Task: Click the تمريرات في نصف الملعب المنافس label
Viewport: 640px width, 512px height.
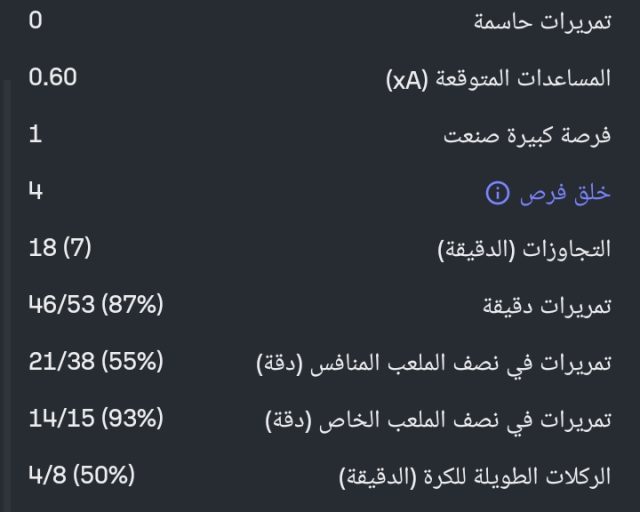Action: (433, 364)
